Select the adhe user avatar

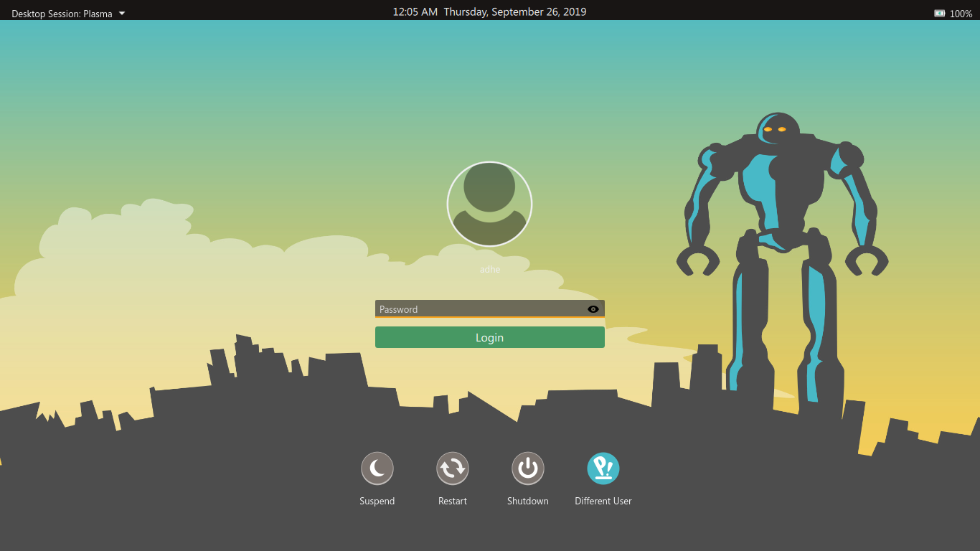click(489, 204)
